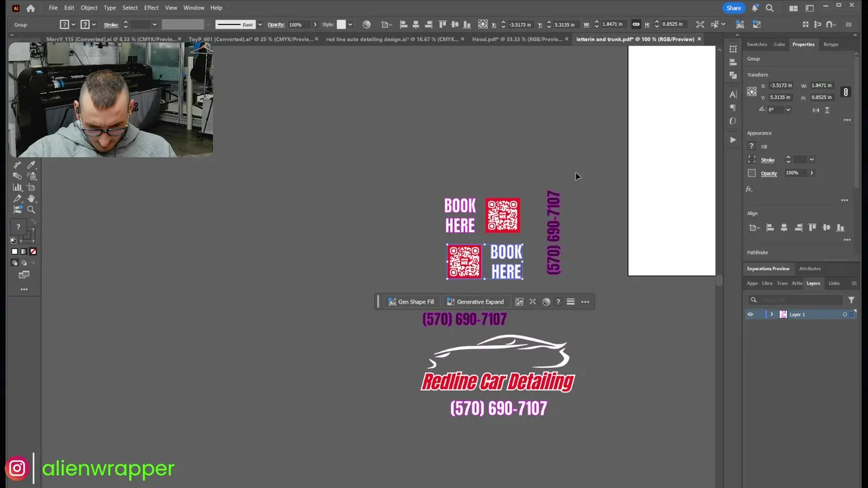Viewport: 868px width, 488px height.
Task: Toggle visibility eye for Layer 1
Action: pyautogui.click(x=750, y=314)
